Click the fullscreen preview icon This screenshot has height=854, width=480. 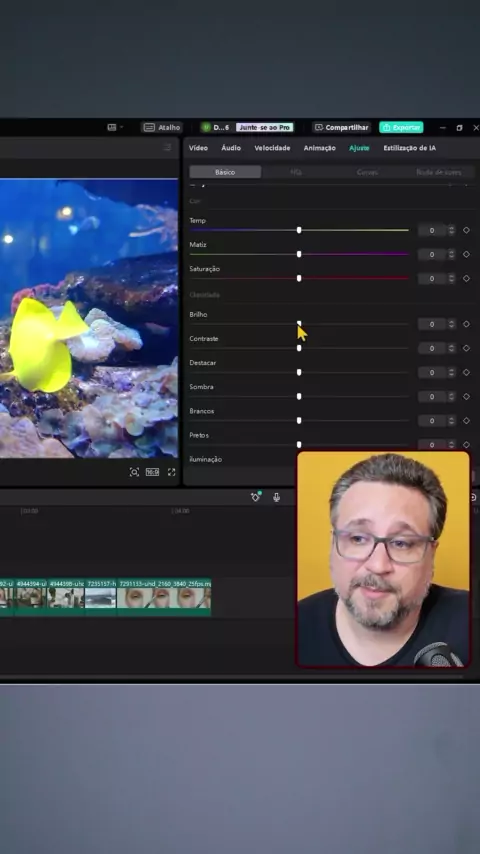pyautogui.click(x=172, y=472)
